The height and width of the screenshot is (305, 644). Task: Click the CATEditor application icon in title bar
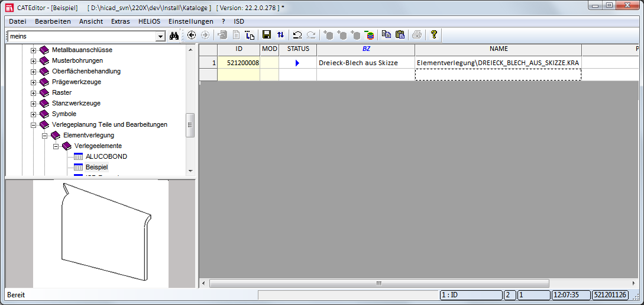pos(8,7)
